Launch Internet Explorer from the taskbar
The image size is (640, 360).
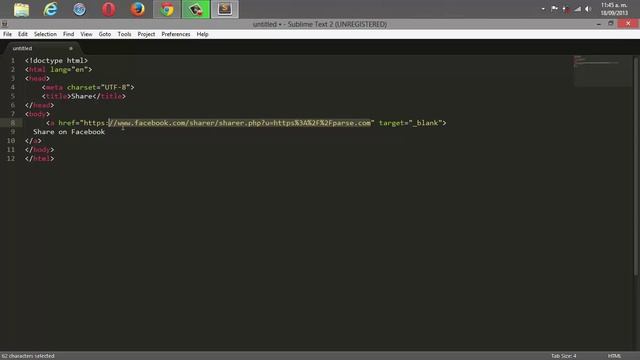click(x=51, y=9)
